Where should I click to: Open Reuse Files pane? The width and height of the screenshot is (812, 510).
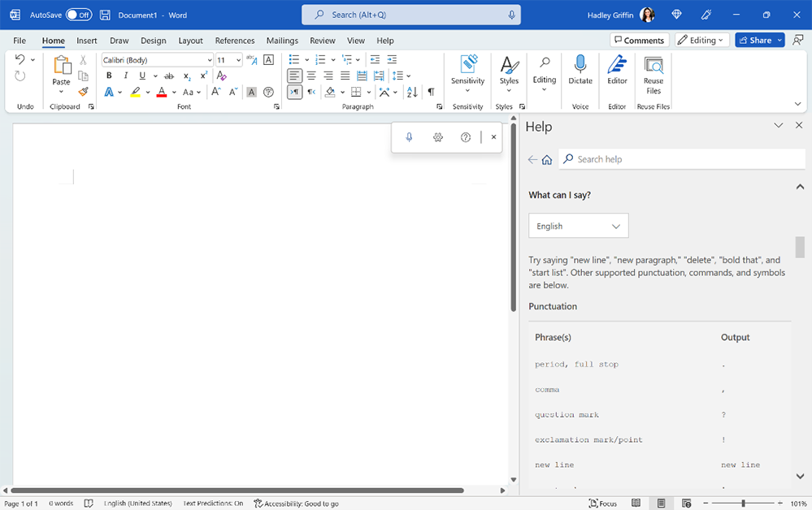[654, 76]
